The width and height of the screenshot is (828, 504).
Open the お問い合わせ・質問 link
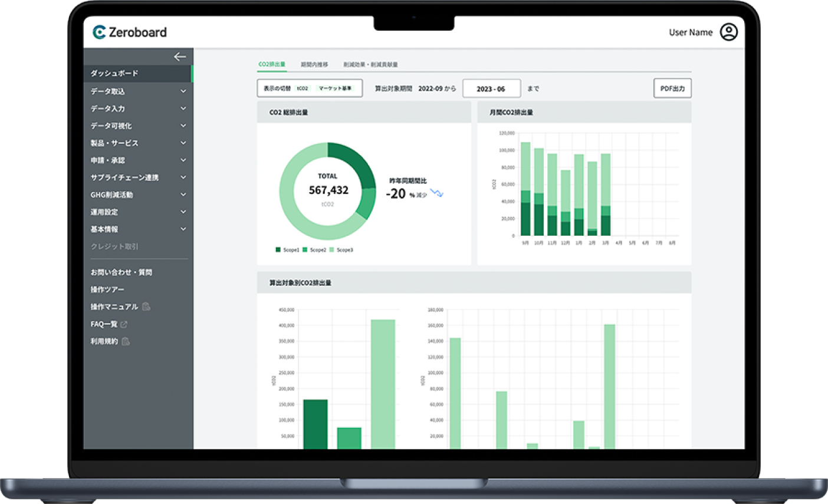point(121,272)
